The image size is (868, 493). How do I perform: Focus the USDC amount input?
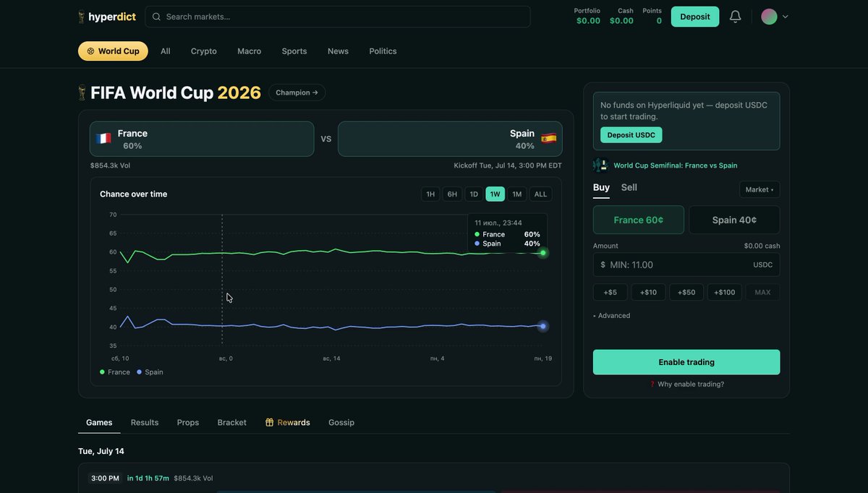click(686, 265)
